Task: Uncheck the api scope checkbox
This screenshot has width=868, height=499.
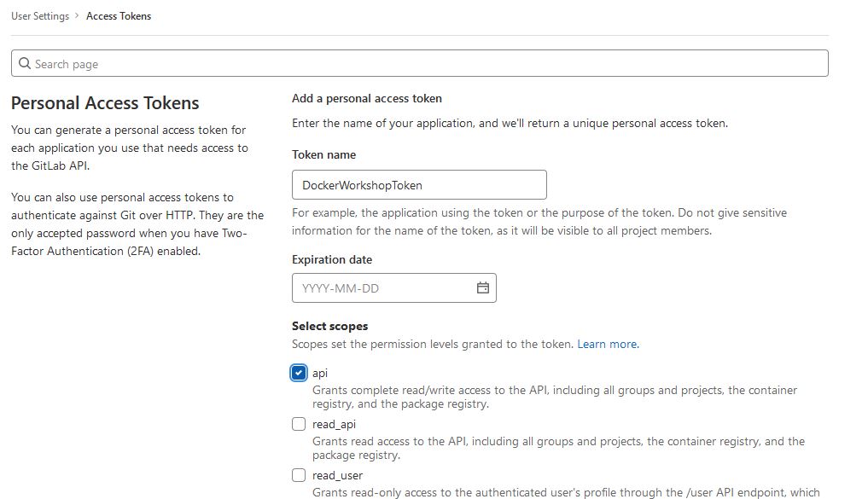Action: pos(299,373)
